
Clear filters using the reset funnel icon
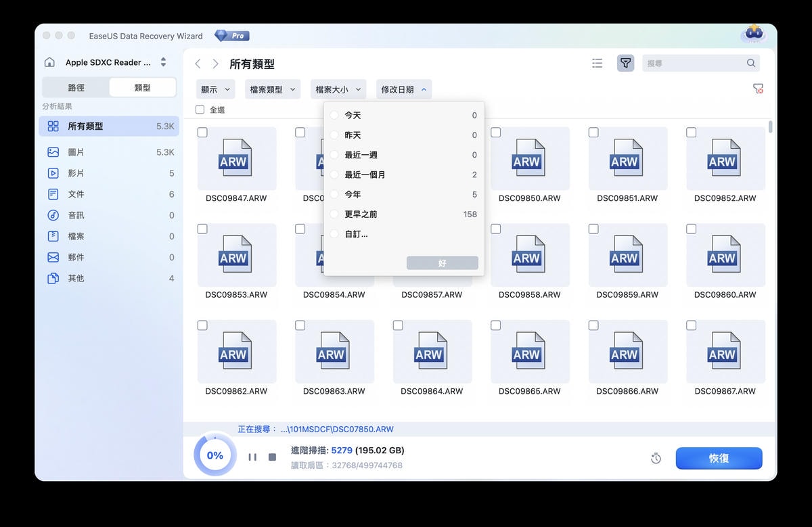[758, 89]
